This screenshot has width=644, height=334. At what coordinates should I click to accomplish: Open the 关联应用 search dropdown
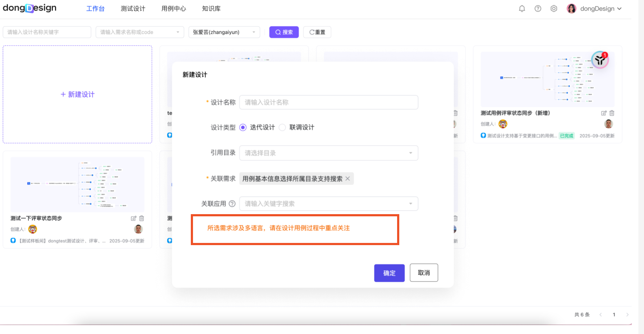(328, 204)
